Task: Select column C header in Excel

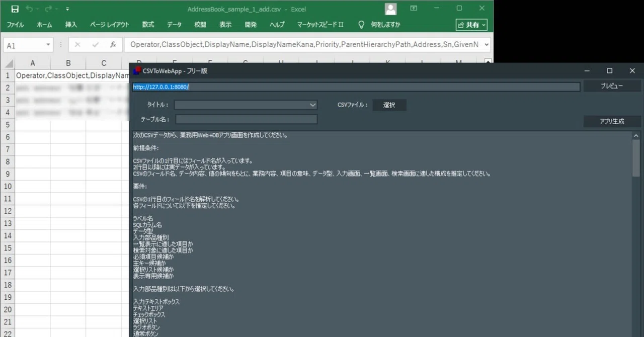Action: point(104,63)
